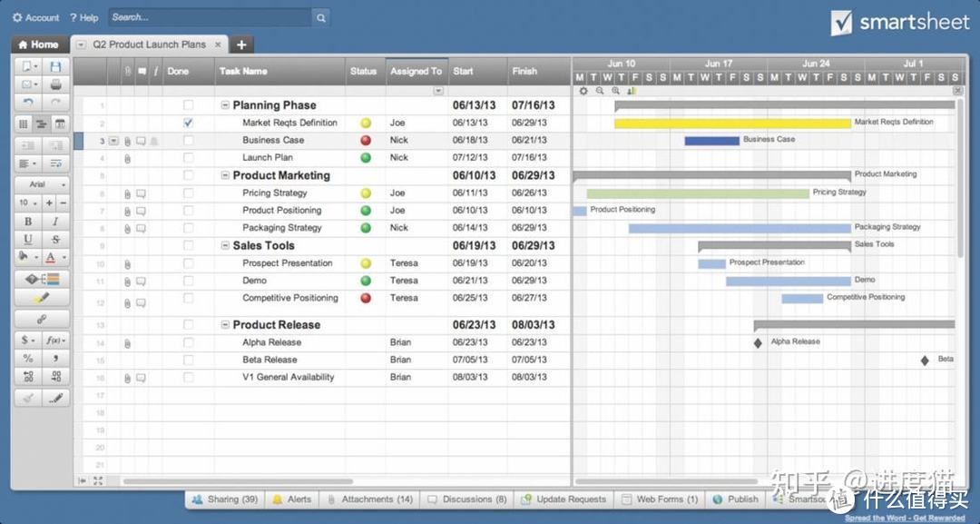Check Done box for Pricing Strategy

coord(188,193)
